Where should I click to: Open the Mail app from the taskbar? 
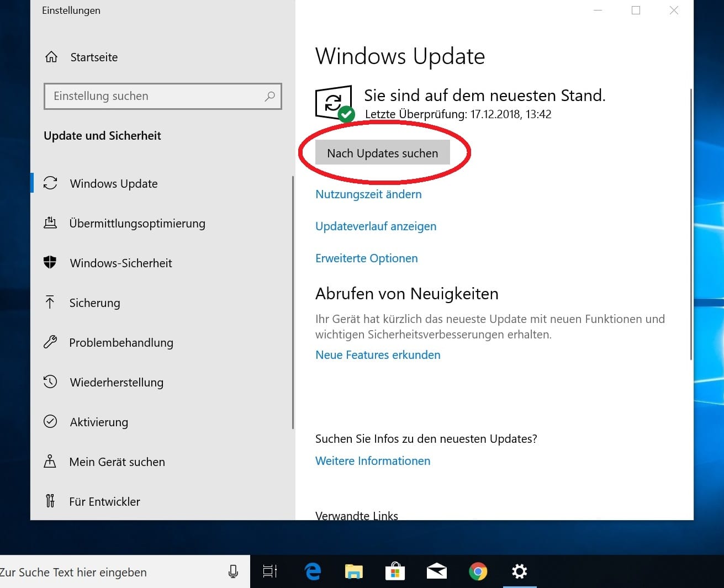point(437,571)
